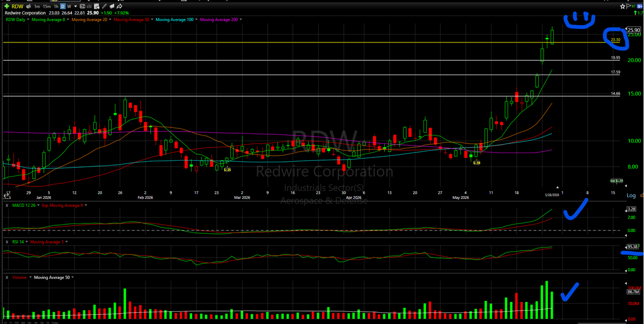Click the RT real-time indicator

coord(633,6)
